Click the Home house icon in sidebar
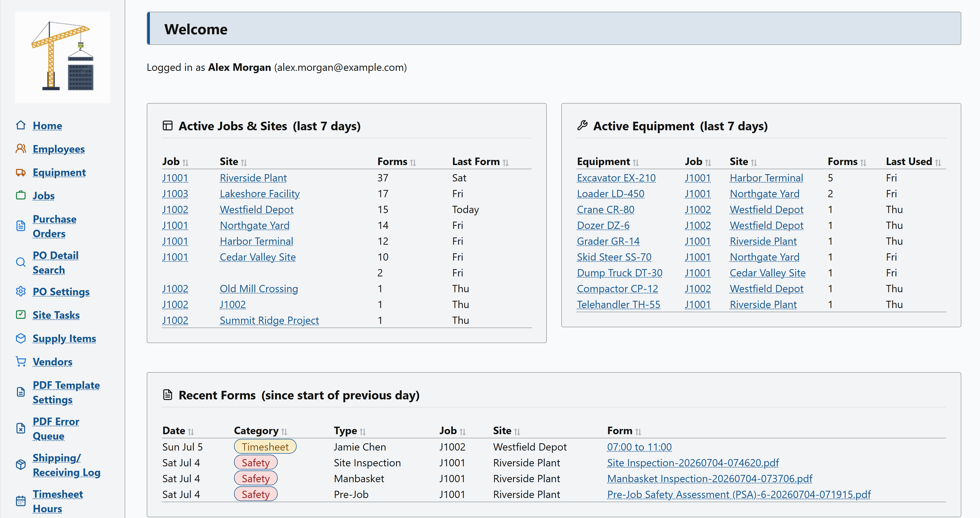 (21, 125)
